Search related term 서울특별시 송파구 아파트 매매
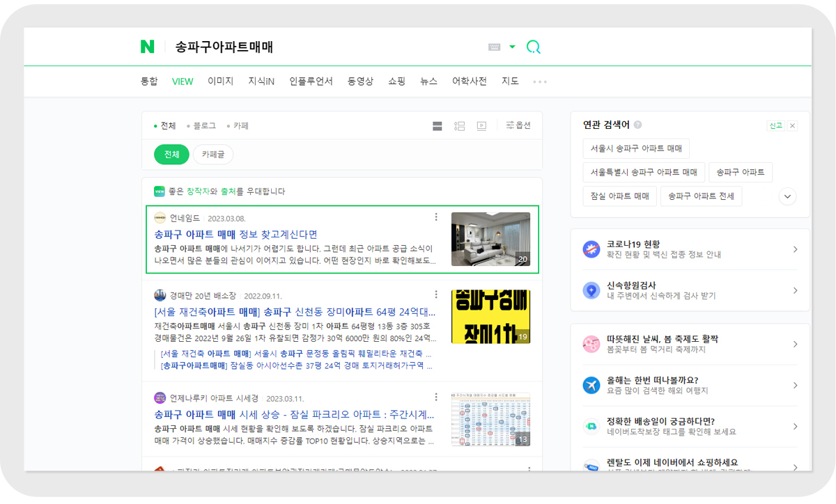 point(644,172)
